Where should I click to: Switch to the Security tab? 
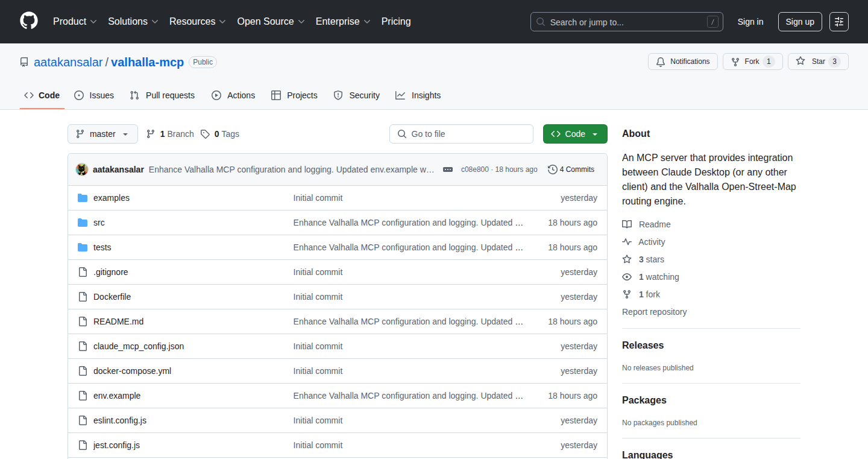[x=357, y=95]
